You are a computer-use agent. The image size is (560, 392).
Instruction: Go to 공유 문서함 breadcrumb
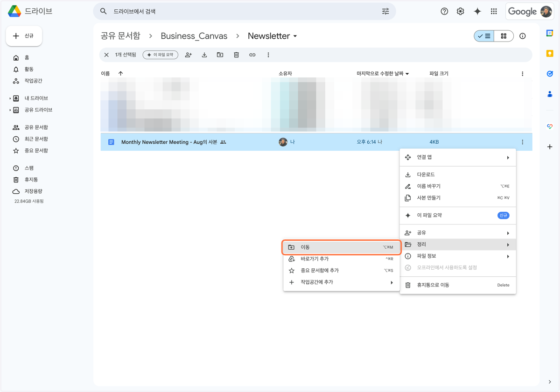pyautogui.click(x=120, y=36)
